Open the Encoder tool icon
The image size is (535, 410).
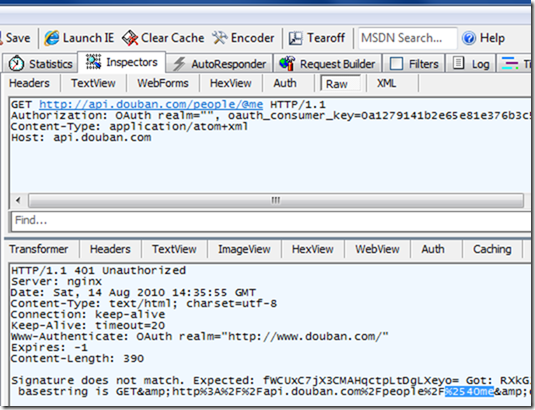[220, 38]
